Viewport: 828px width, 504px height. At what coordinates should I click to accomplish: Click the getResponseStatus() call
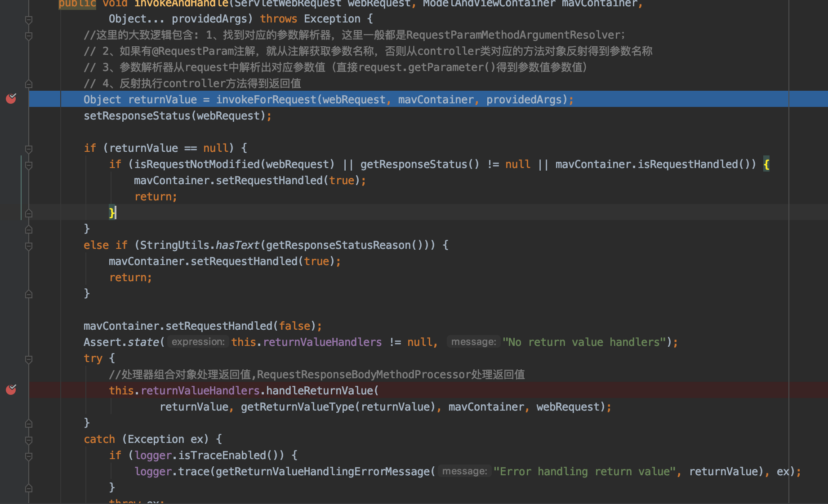coord(420,164)
